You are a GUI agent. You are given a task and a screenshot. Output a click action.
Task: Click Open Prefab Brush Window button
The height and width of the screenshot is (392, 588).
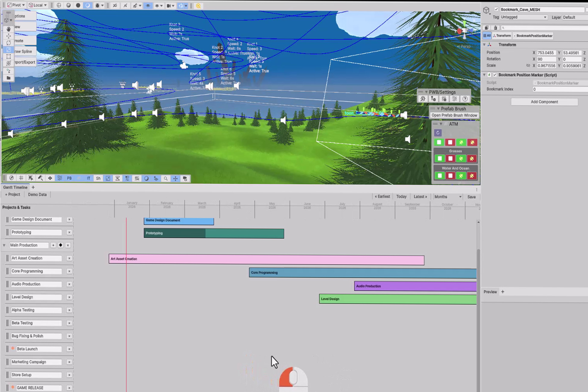[454, 115]
